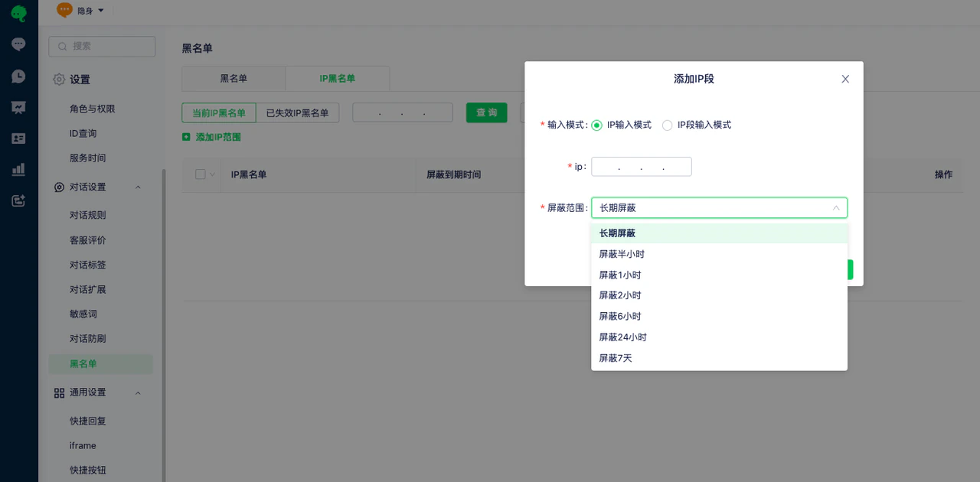Open 敏感词 settings
Image resolution: width=980 pixels, height=482 pixels.
(x=83, y=314)
